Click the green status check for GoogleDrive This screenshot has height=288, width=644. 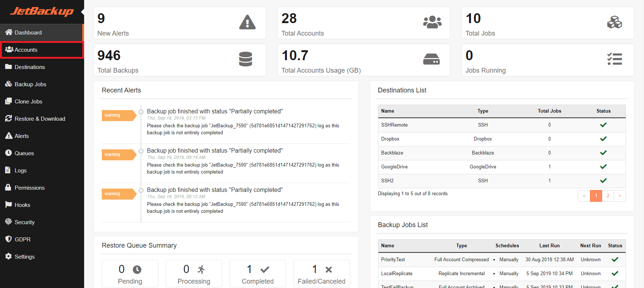(x=603, y=167)
